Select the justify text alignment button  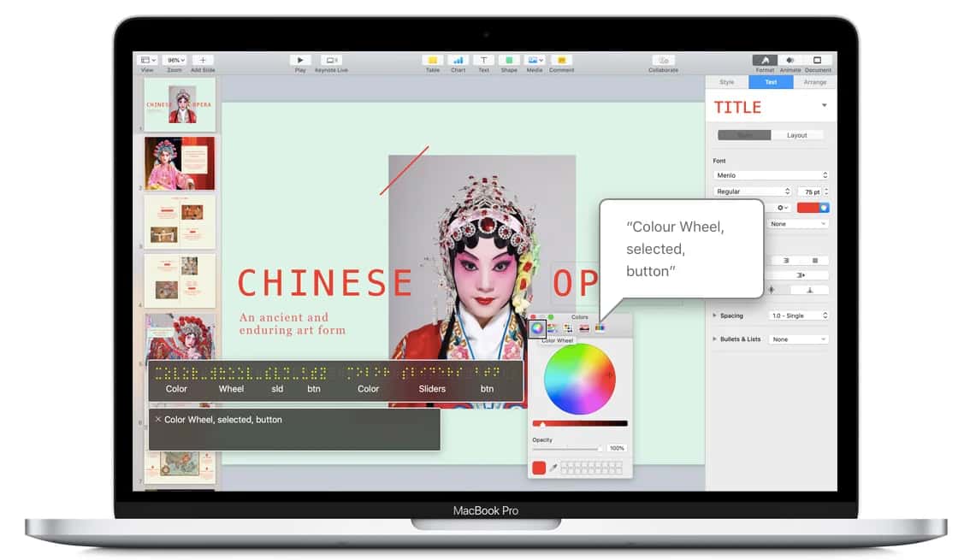pos(814,260)
